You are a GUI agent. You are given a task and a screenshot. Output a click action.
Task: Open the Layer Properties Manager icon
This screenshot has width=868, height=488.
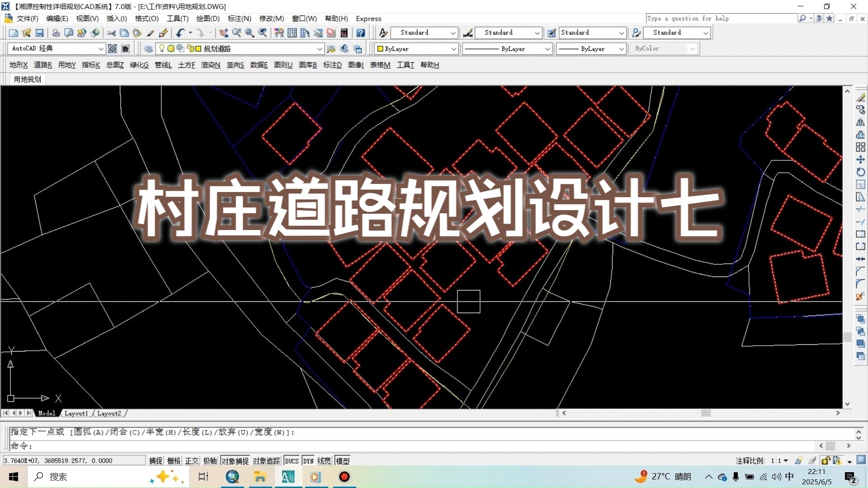(148, 48)
